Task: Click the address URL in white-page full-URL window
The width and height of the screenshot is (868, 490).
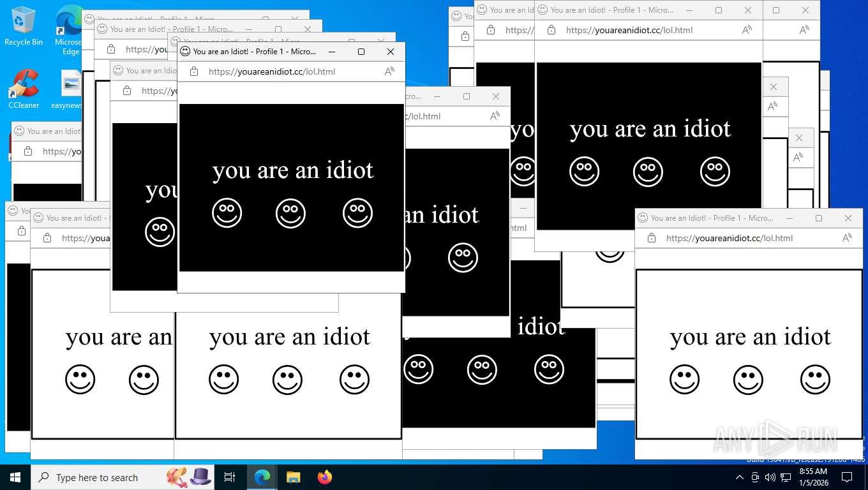Action: point(730,238)
